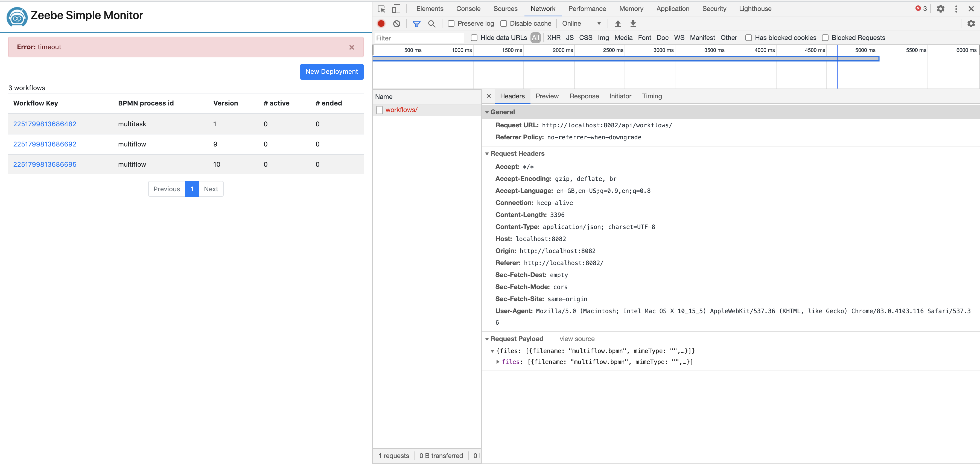Open the Preview tab for the request
Image resolution: width=980 pixels, height=464 pixels.
click(547, 96)
